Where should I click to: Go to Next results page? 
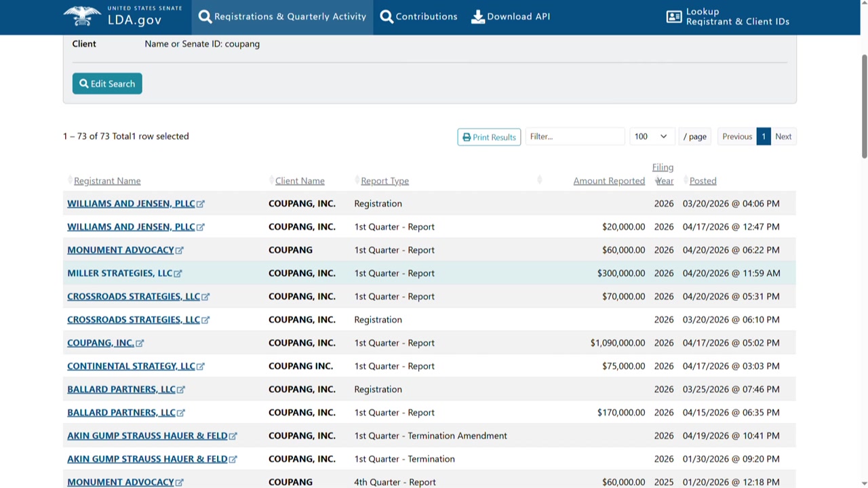pyautogui.click(x=783, y=136)
